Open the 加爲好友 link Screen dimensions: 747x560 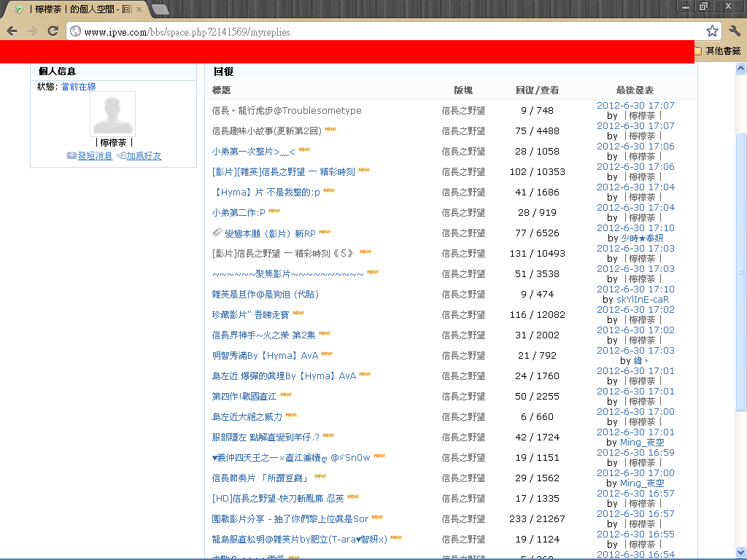(144, 156)
